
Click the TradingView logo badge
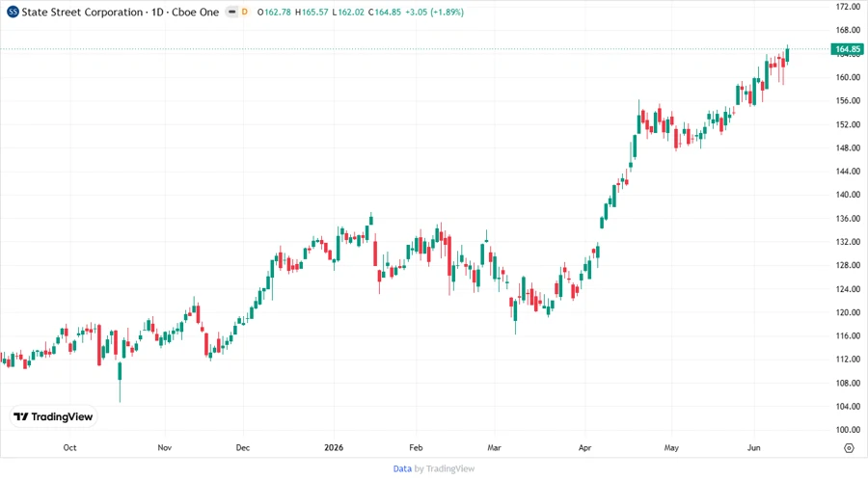click(x=53, y=417)
